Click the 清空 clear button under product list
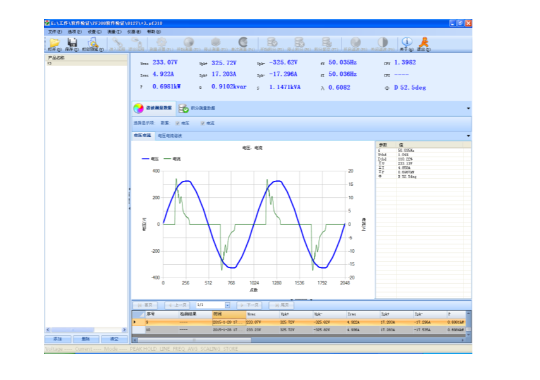This screenshot has width=540, height=380. point(114,339)
